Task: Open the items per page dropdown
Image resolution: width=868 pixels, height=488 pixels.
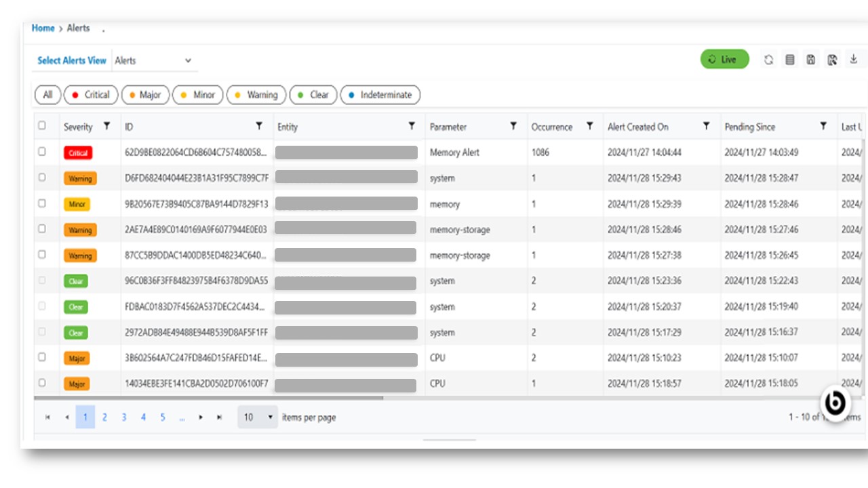Action: (x=258, y=418)
